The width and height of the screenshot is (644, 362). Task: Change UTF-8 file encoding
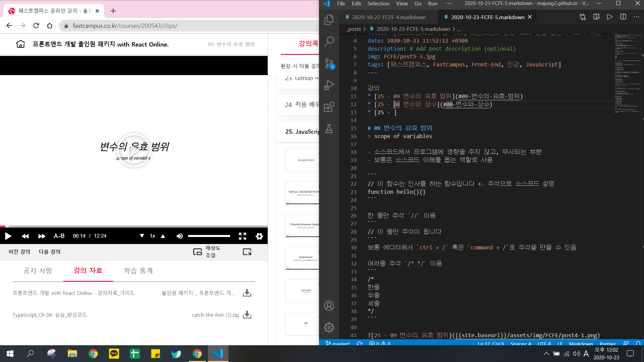pos(544,344)
